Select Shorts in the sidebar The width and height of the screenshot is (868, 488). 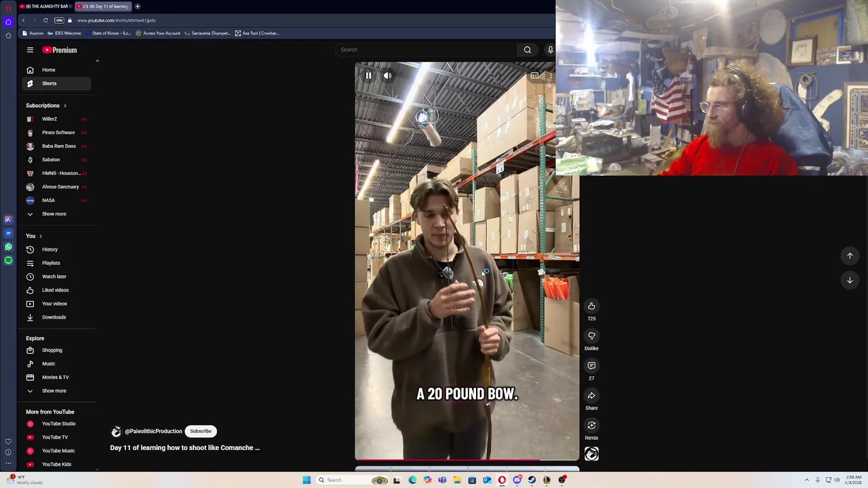[57, 83]
